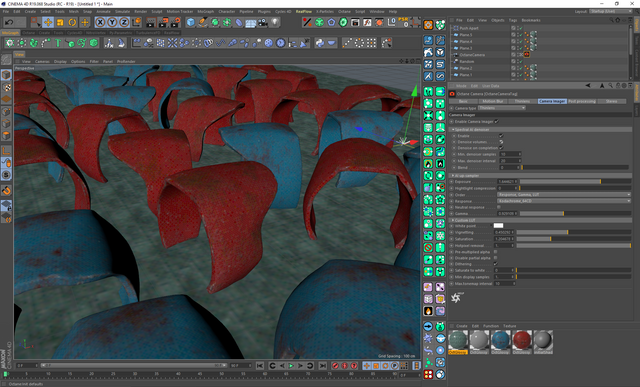This screenshot has width=640, height=387.
Task: Select the Move tool in the top toolbar
Action: coord(48,22)
